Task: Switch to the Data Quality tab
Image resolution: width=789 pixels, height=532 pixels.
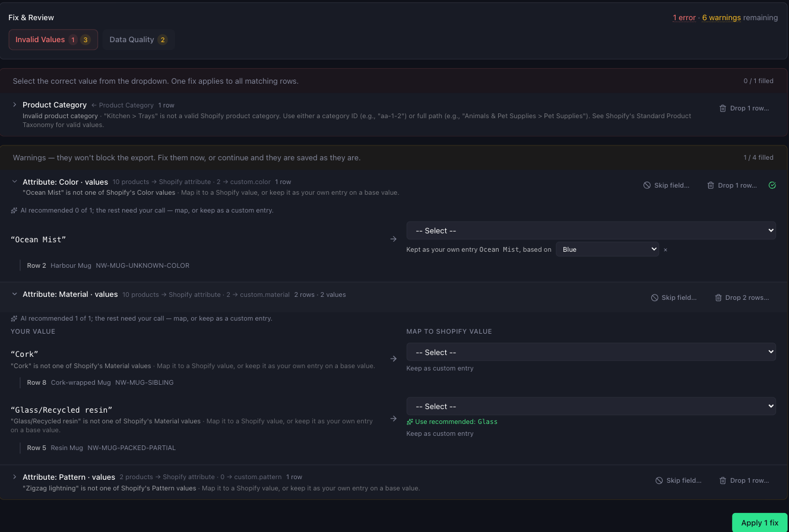Action: [x=138, y=40]
